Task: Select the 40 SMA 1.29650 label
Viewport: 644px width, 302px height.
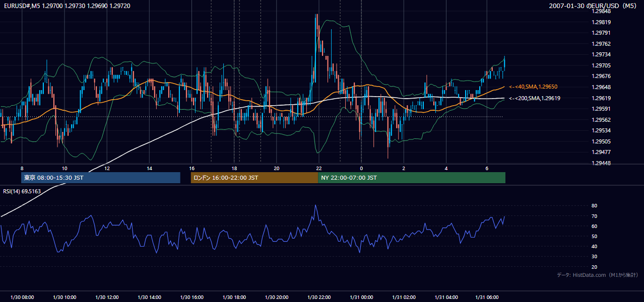Action: pos(533,87)
